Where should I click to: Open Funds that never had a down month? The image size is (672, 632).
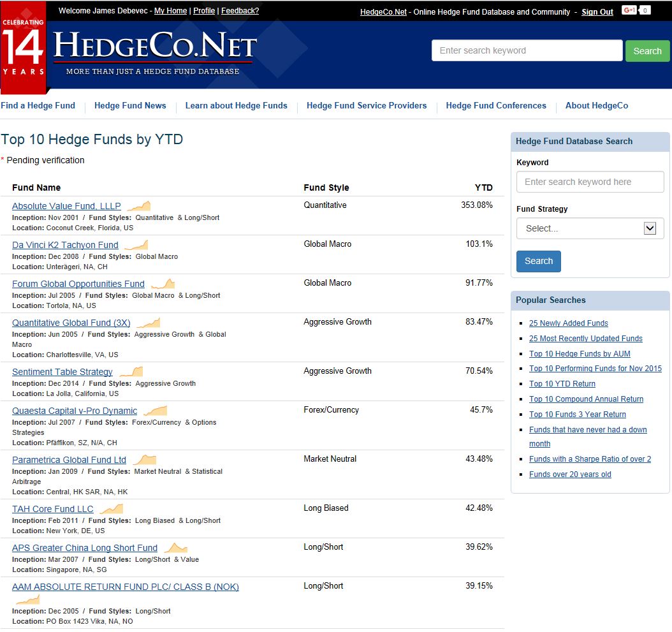pyautogui.click(x=588, y=436)
